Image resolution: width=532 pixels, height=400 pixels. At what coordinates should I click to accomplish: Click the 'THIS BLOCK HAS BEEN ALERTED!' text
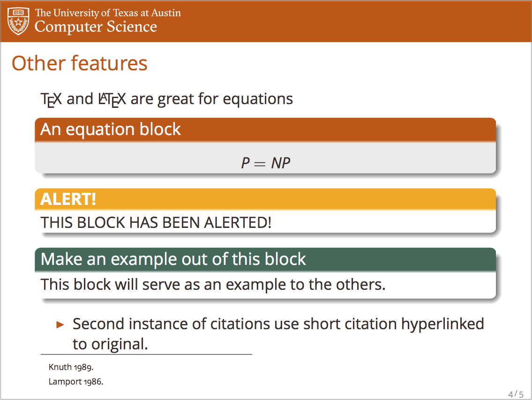tap(156, 223)
